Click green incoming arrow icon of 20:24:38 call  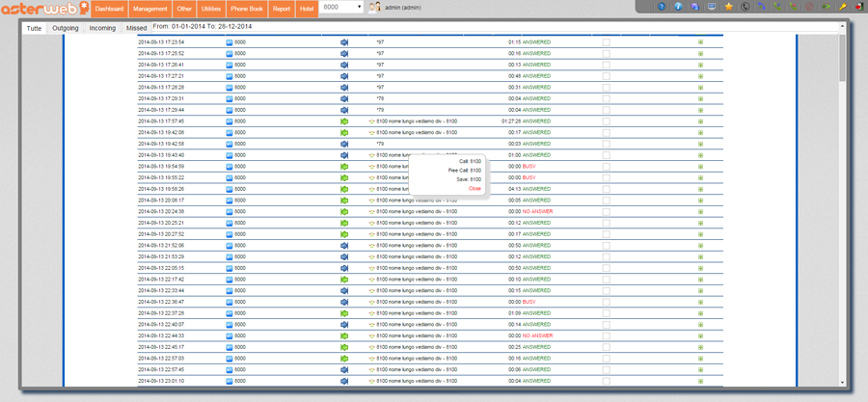343,211
